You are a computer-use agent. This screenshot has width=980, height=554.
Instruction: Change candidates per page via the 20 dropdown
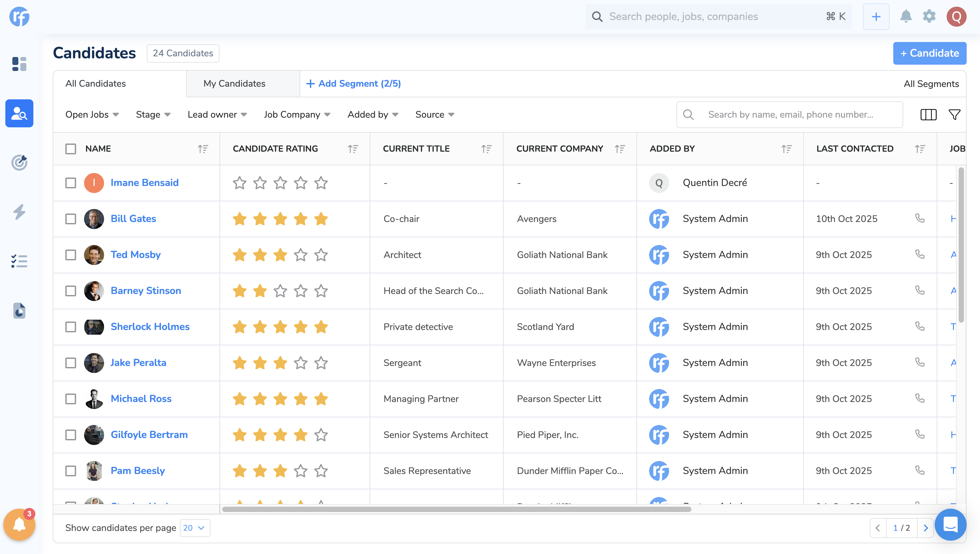(194, 528)
